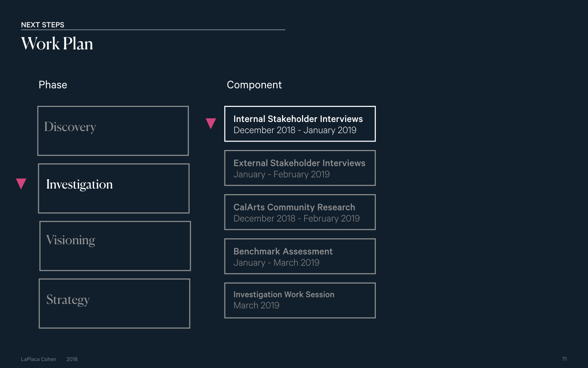Click the December 2018 - January 2019 date text
Viewport: 588px width, 368px height.
[x=295, y=130]
